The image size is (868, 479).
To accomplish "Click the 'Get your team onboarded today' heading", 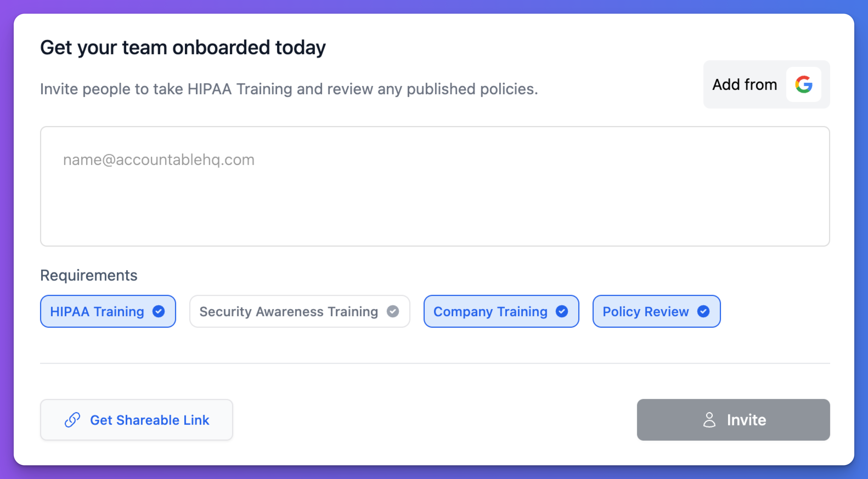I will [x=183, y=47].
